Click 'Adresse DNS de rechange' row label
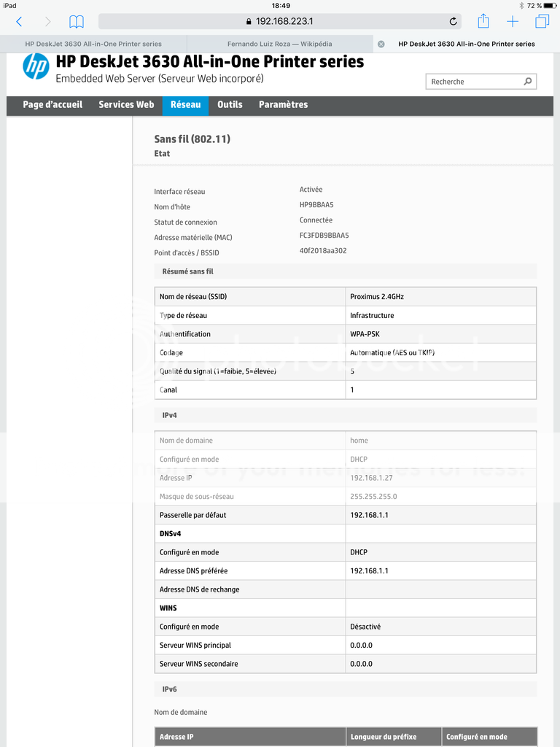This screenshot has height=747, width=560. point(200,589)
